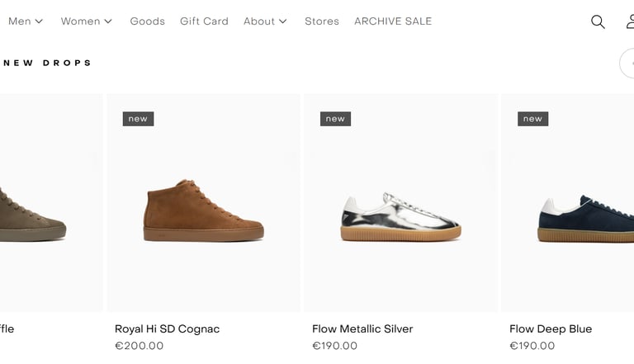Screen dimensions: 634x364
Task: Select the metallic silver sneaker image
Action: click(400, 216)
